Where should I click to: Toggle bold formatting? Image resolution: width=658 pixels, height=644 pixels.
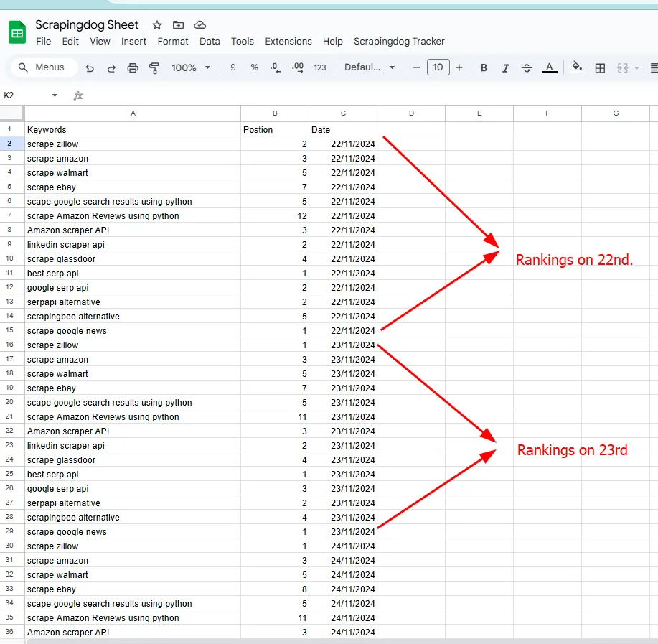[x=483, y=67]
